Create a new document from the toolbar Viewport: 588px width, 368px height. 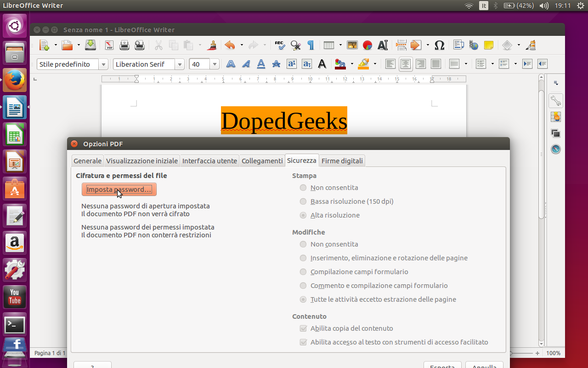point(44,45)
